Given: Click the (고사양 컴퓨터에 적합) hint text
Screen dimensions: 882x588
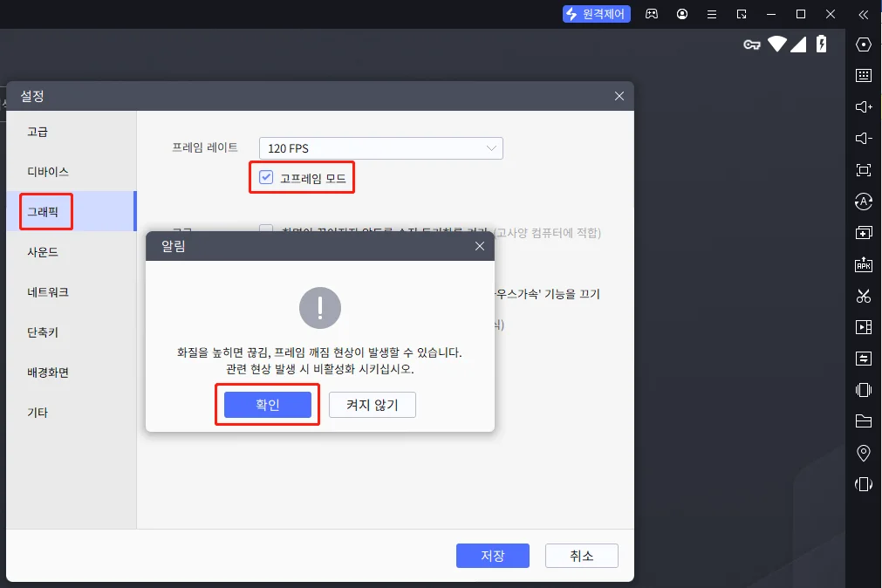Looking at the screenshot, I should (547, 233).
